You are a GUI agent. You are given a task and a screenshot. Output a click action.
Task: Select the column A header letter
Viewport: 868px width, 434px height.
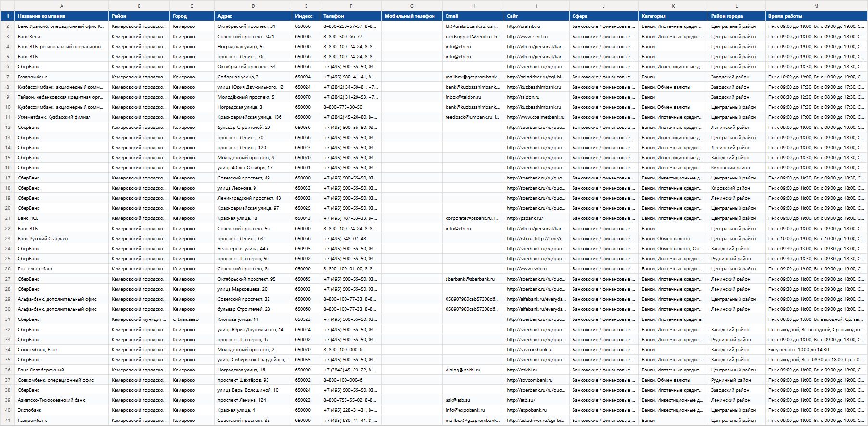pos(62,6)
